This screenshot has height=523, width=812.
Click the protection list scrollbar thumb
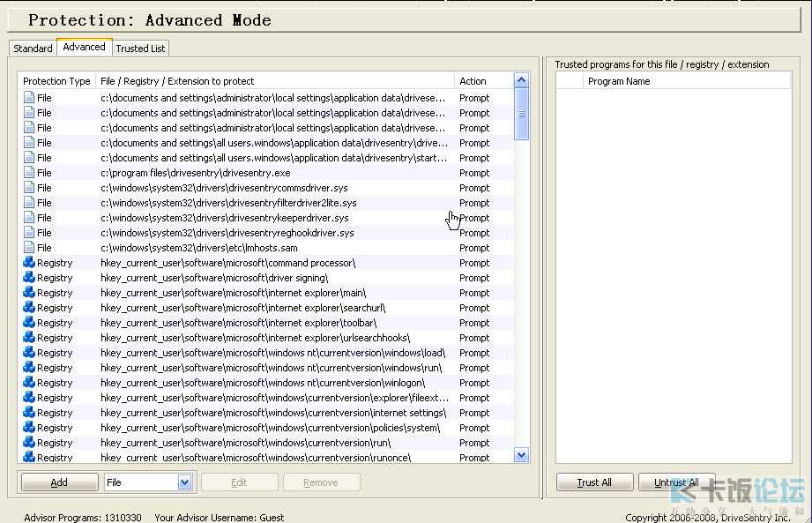(x=521, y=115)
